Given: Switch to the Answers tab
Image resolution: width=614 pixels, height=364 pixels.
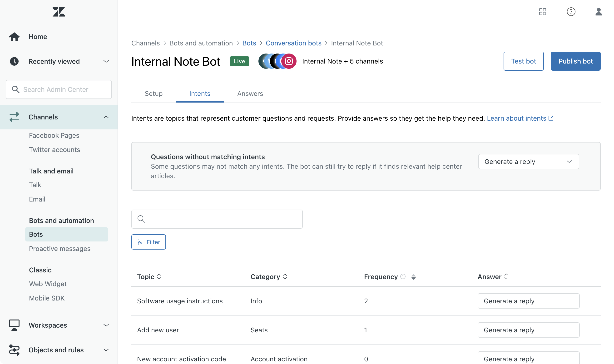Looking at the screenshot, I should (x=250, y=93).
